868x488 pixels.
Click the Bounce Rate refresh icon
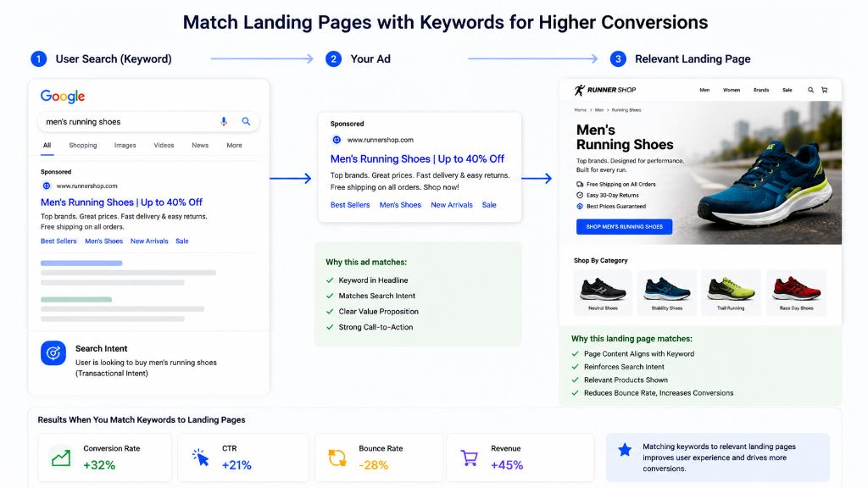tap(337, 458)
